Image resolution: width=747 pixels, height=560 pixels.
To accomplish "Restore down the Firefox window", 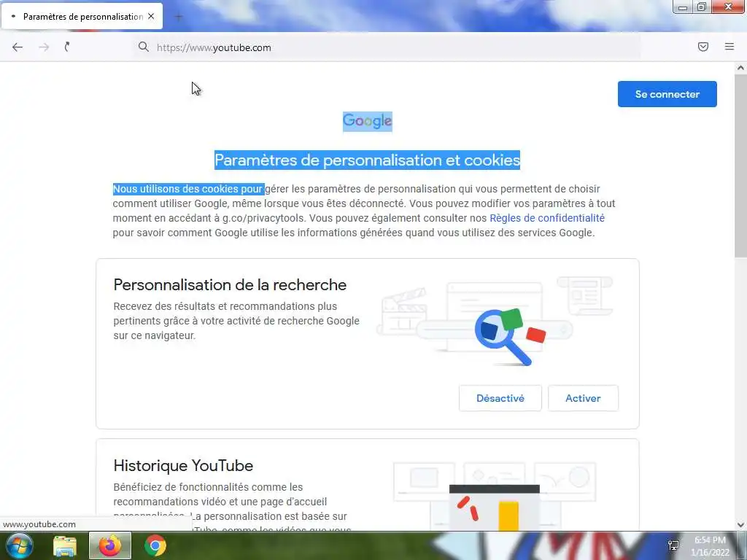I will [702, 7].
